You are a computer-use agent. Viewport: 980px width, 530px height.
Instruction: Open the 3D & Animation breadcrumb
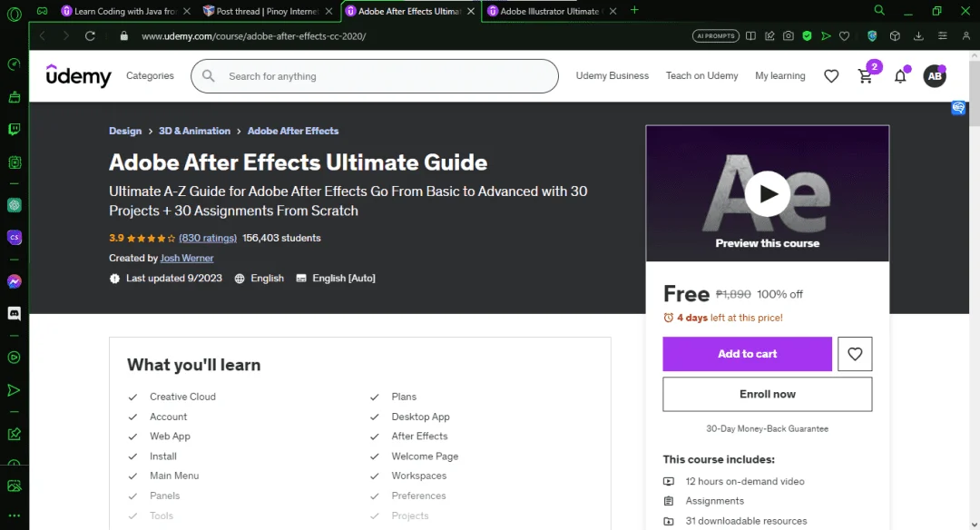(x=194, y=131)
